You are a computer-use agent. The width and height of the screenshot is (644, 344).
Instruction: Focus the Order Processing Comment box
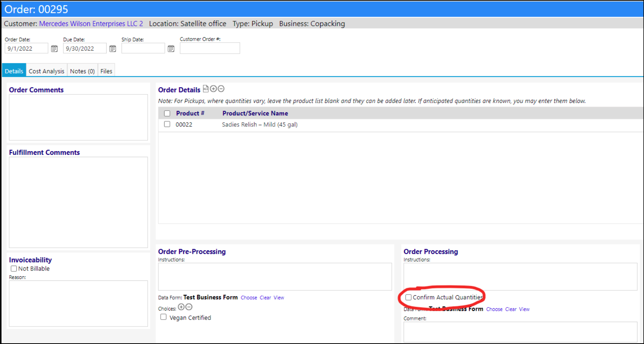click(x=521, y=332)
